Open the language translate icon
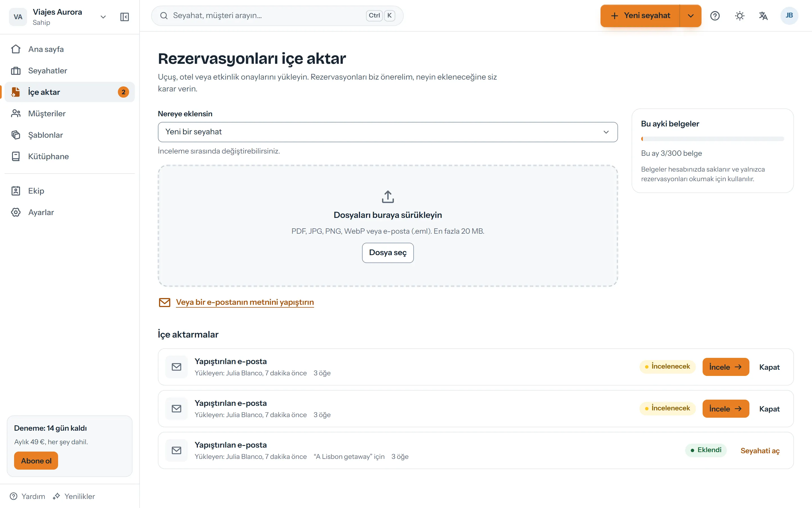 763,16
